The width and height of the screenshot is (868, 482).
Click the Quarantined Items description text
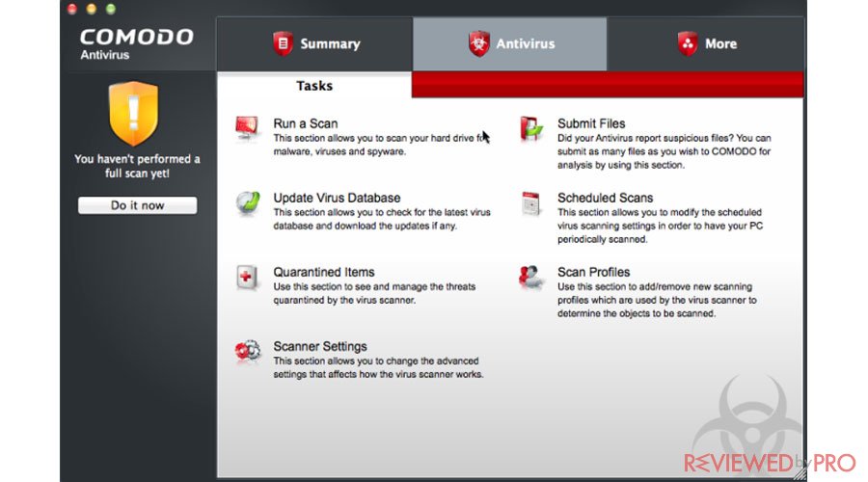point(374,293)
